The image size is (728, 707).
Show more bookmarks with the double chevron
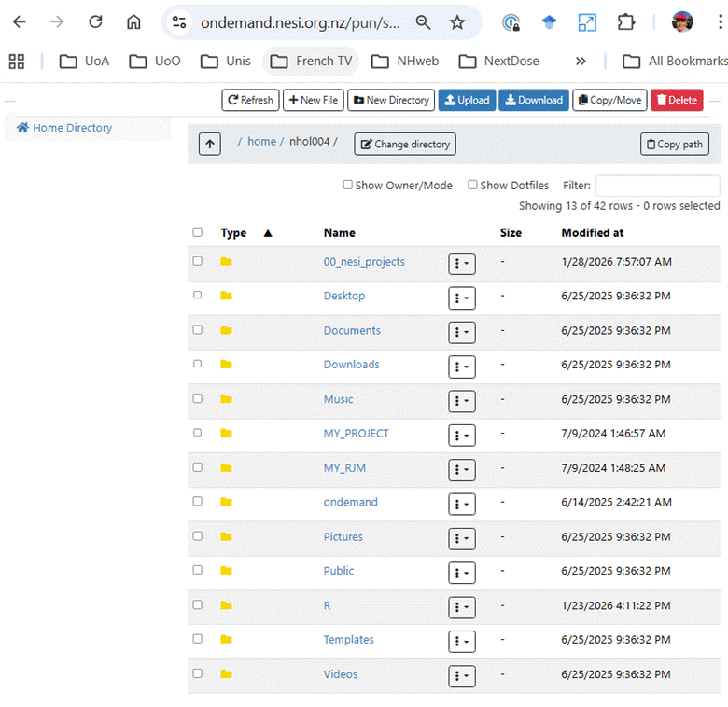[581, 62]
